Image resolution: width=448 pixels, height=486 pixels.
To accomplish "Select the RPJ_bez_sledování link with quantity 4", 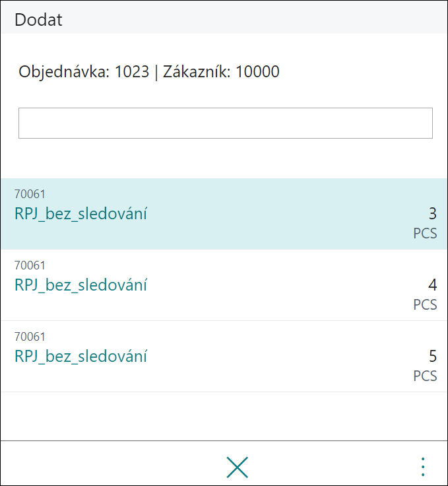I will pos(80,285).
